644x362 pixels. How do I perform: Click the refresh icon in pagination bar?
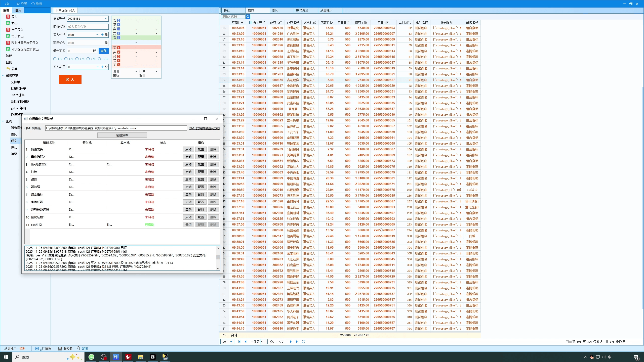(303, 342)
